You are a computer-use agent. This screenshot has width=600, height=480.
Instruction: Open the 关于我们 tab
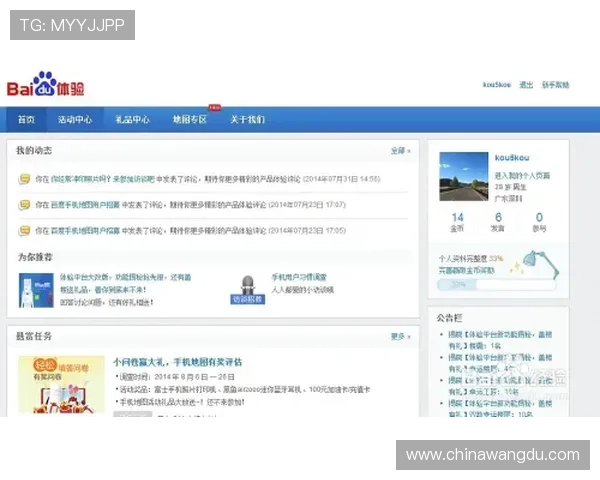tap(248, 119)
